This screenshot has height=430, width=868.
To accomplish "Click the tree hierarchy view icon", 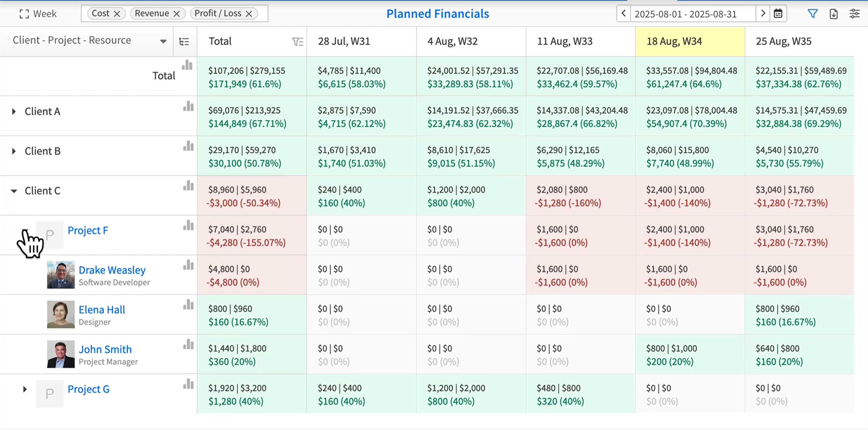I will (184, 42).
